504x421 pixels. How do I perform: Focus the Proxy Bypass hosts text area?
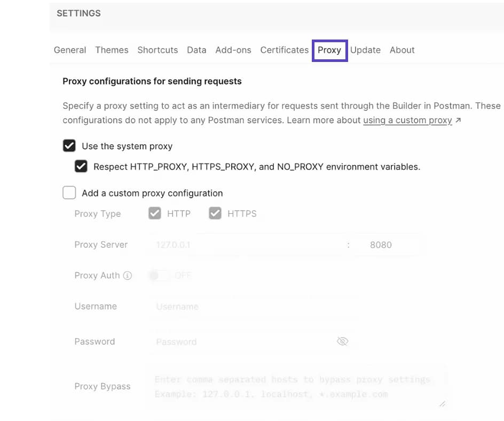tap(296, 387)
